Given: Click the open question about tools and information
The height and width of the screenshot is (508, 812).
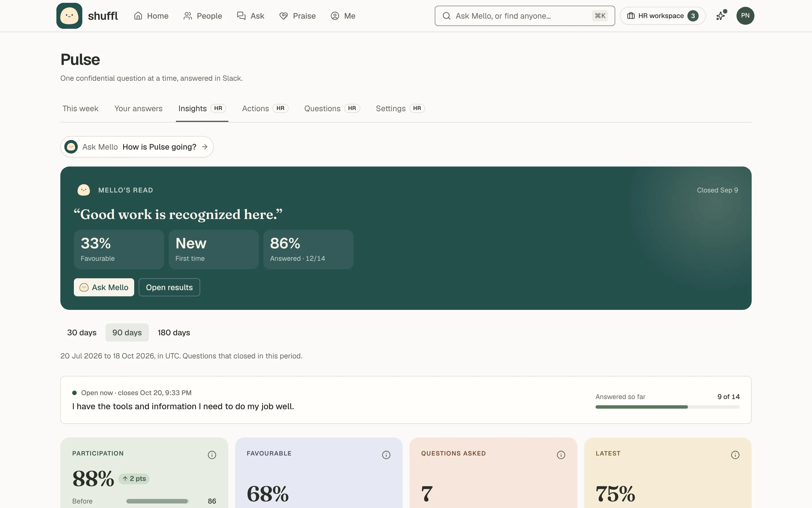Looking at the screenshot, I should [183, 406].
